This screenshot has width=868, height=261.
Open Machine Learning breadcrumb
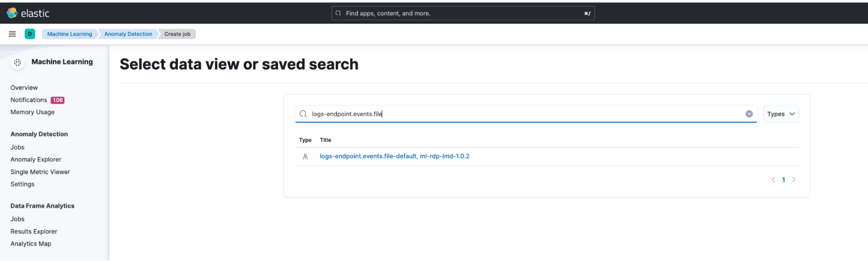pos(69,34)
